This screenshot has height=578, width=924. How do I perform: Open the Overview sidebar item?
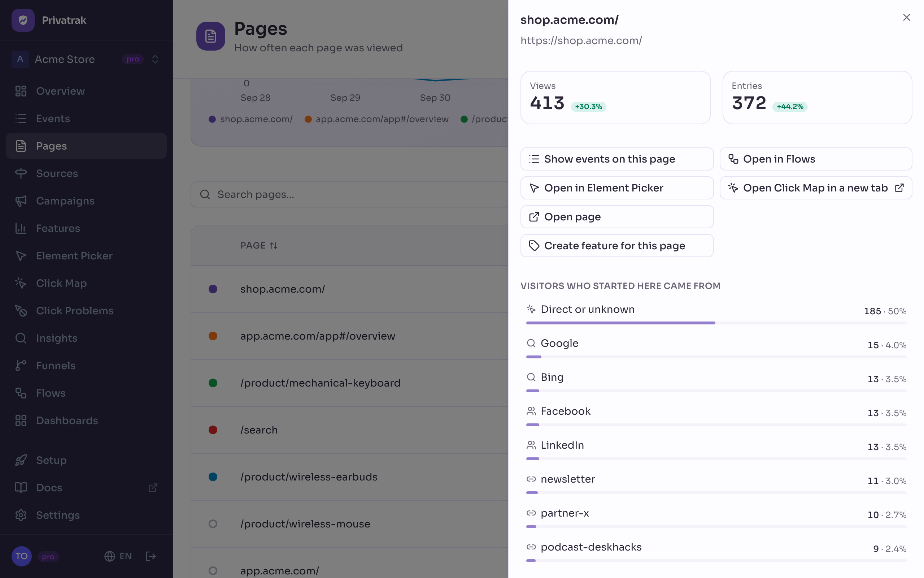[x=86, y=91]
